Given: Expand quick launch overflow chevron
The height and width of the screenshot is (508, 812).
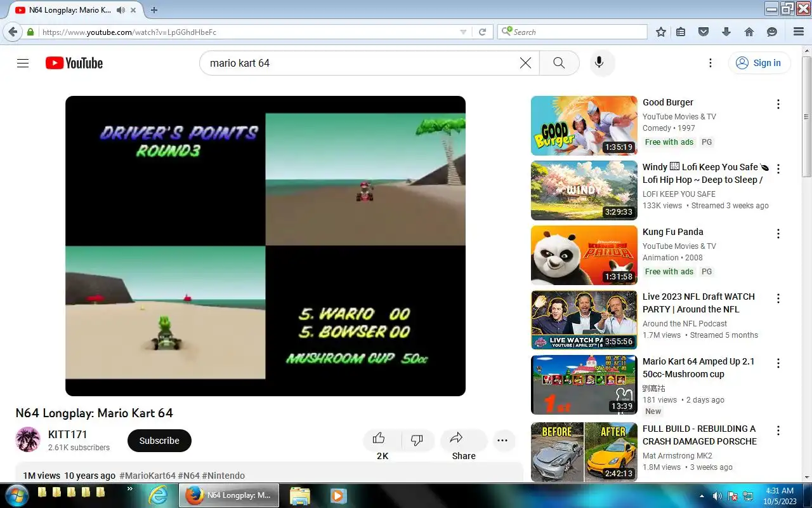Looking at the screenshot, I should [x=130, y=489].
